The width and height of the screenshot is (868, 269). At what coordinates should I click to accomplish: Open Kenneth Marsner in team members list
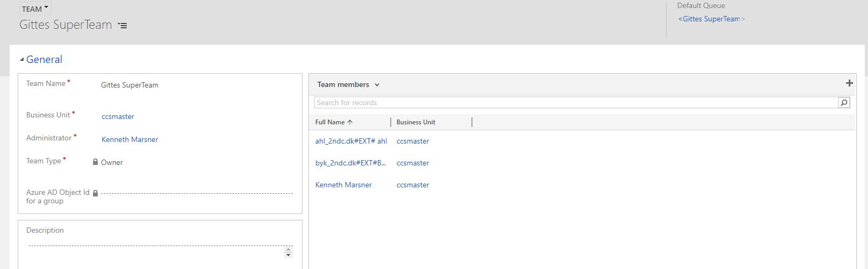[x=343, y=185]
